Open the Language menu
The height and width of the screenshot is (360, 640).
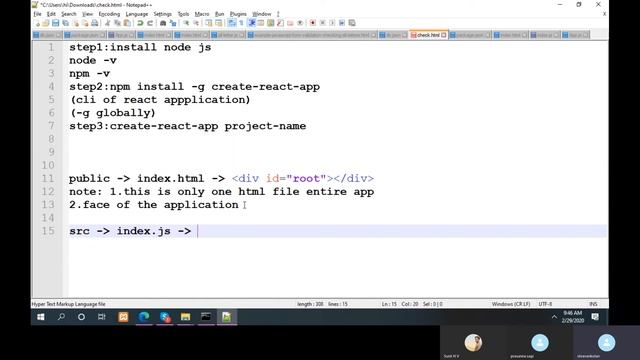137,14
